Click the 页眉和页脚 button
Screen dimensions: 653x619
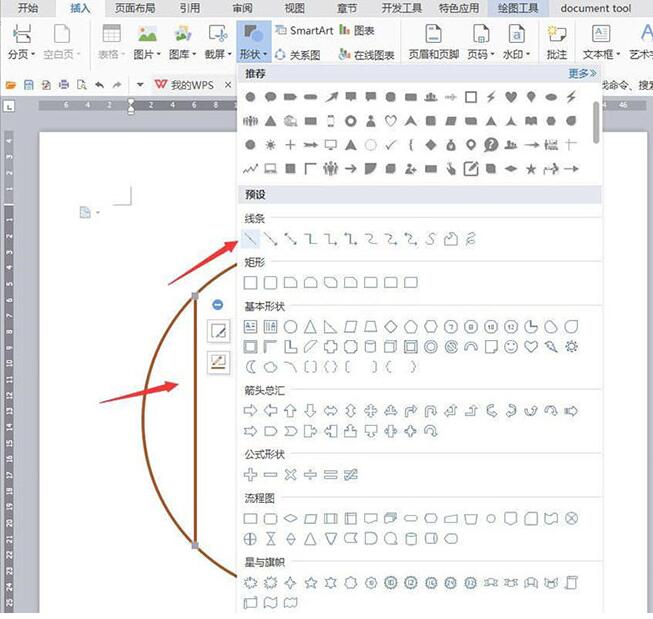[x=434, y=42]
